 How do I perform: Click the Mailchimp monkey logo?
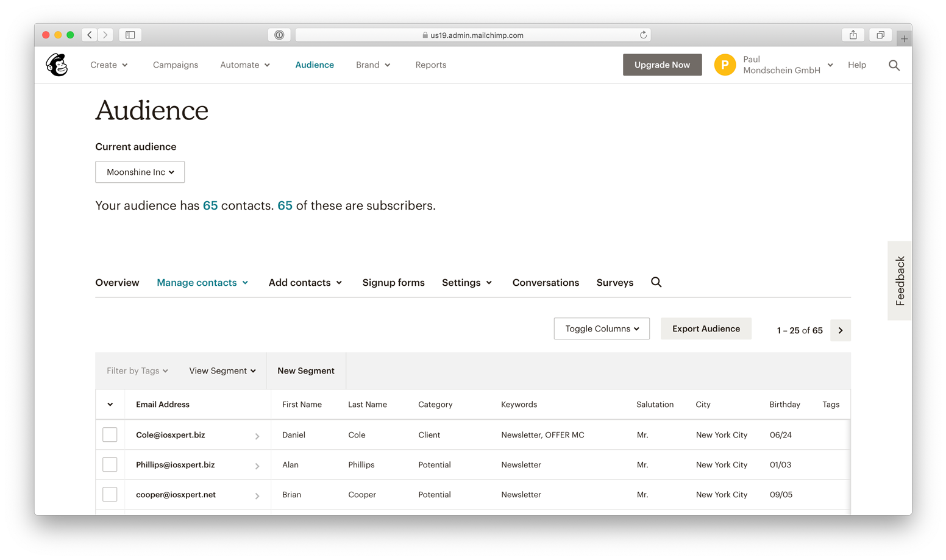[x=57, y=65]
